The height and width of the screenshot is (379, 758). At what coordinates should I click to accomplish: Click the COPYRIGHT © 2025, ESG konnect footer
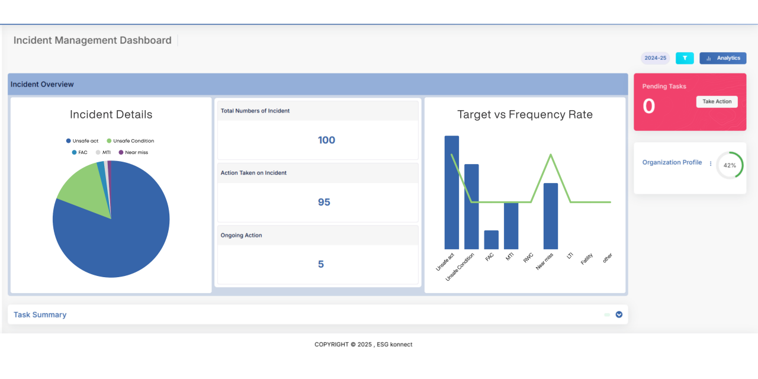(364, 345)
